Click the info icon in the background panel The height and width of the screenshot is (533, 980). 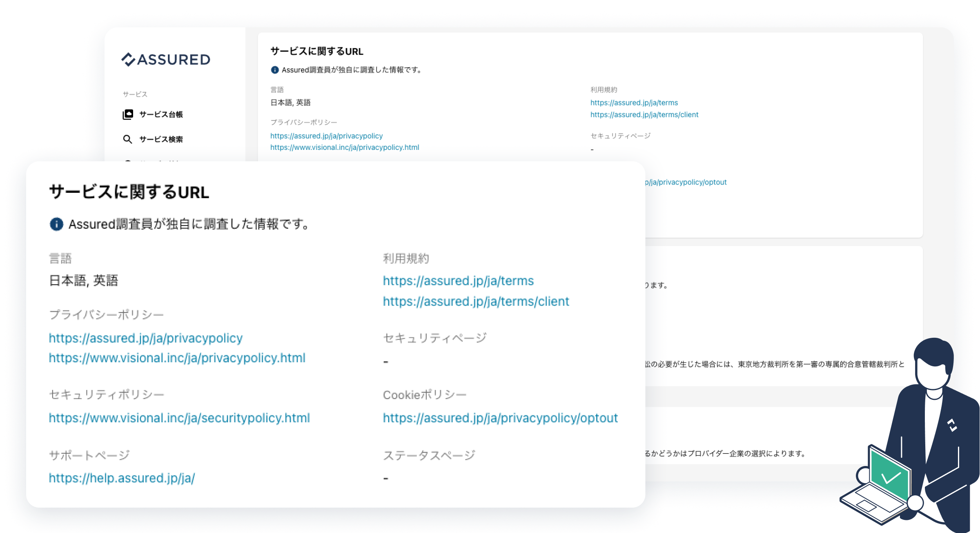[275, 70]
